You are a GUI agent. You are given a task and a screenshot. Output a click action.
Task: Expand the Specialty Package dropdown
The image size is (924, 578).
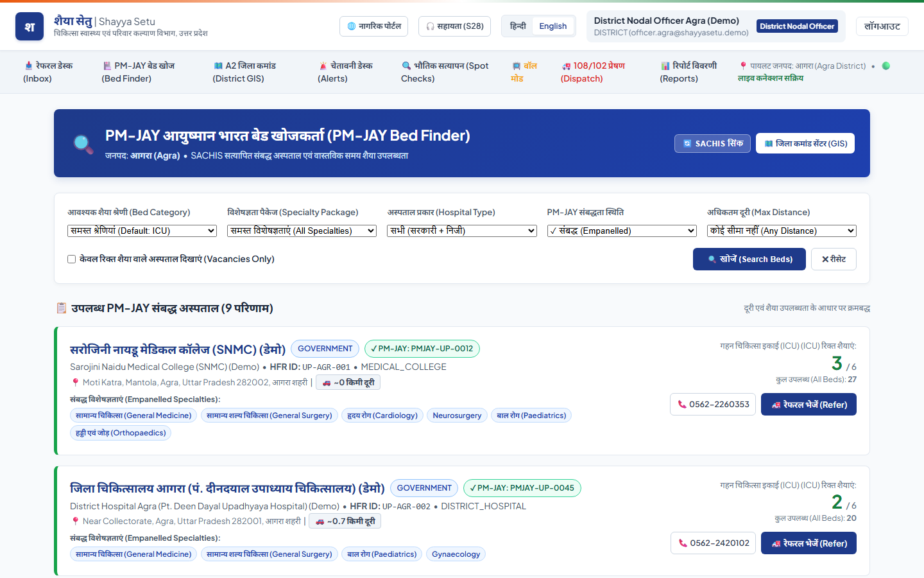tap(302, 231)
